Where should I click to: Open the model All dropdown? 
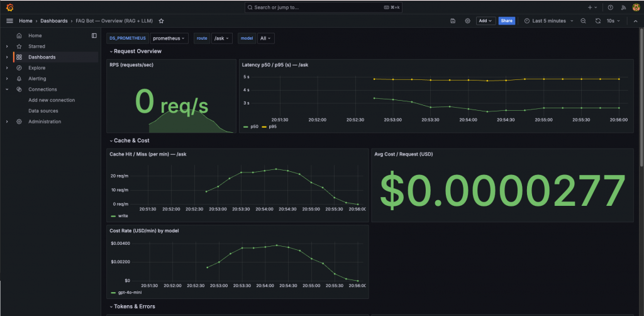tap(266, 38)
